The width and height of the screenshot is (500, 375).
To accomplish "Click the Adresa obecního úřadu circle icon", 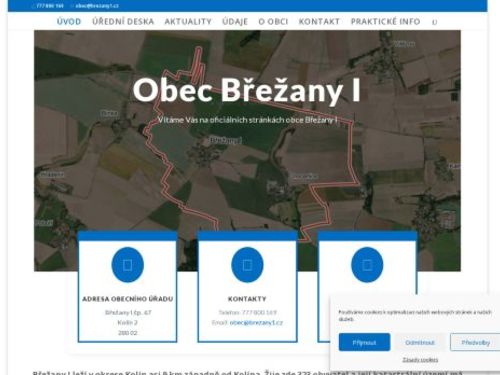I will [x=128, y=265].
